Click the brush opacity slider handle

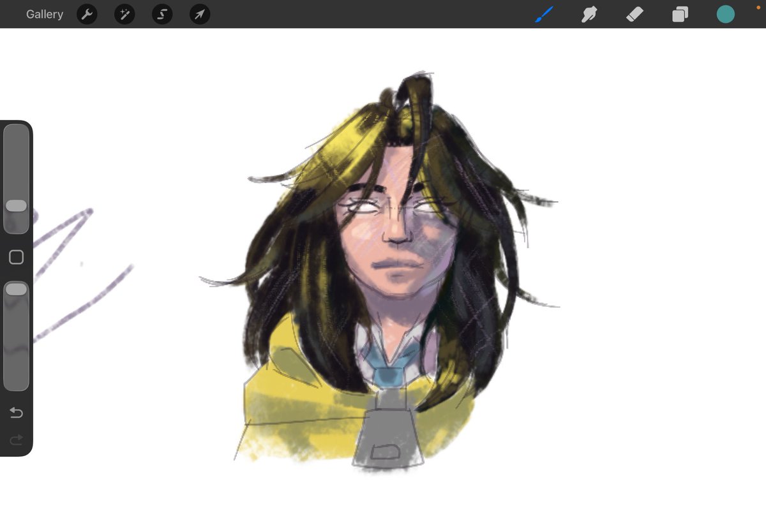[x=16, y=290]
